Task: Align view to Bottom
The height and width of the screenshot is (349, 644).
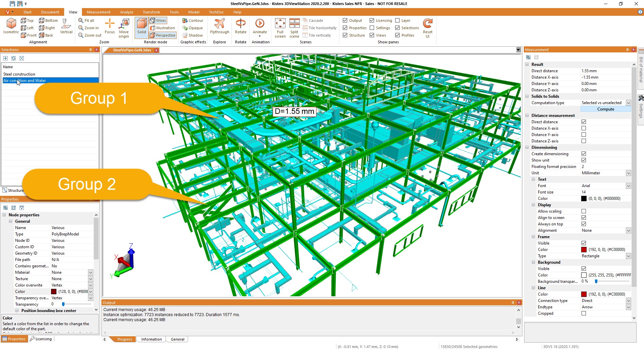Action: [x=48, y=20]
